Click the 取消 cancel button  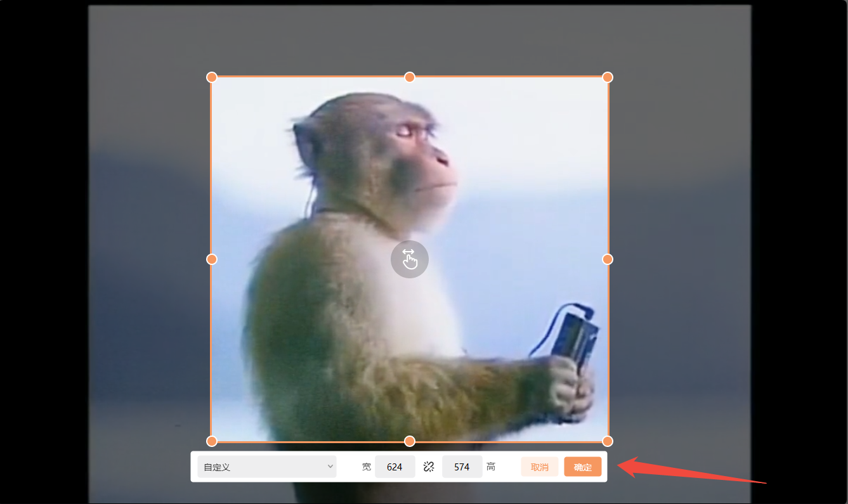click(x=540, y=467)
